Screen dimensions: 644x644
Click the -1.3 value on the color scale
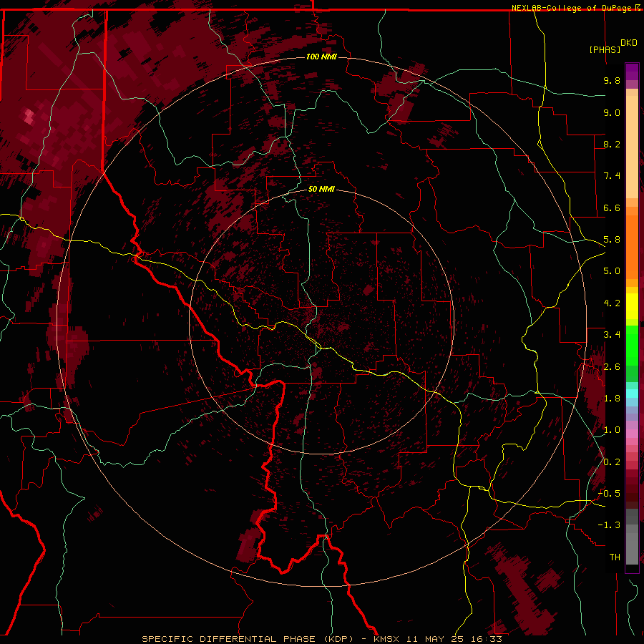[x=610, y=525]
